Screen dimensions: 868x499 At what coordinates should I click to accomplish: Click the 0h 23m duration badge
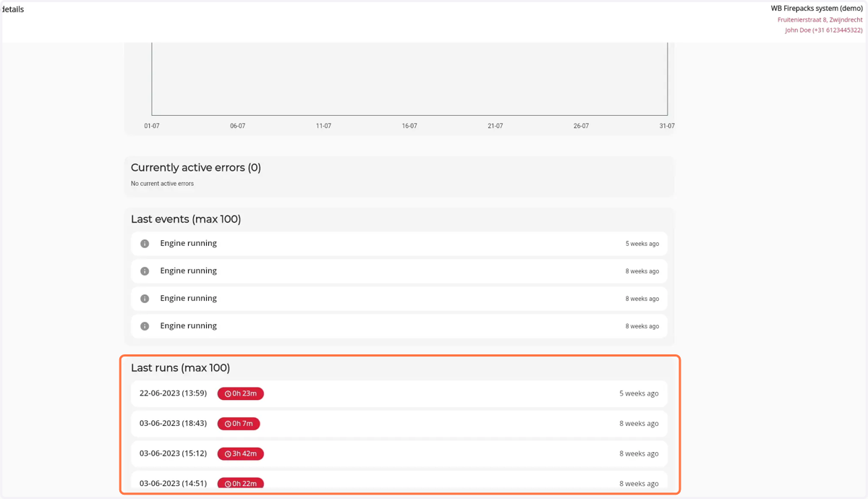click(x=241, y=394)
